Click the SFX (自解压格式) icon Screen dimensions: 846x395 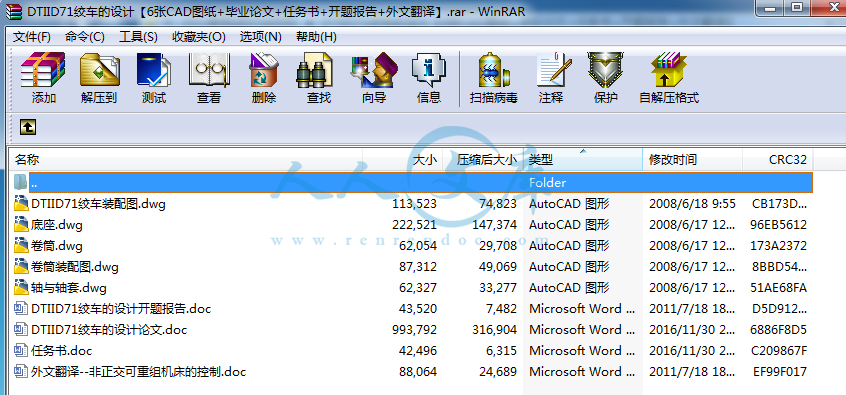tap(668, 70)
